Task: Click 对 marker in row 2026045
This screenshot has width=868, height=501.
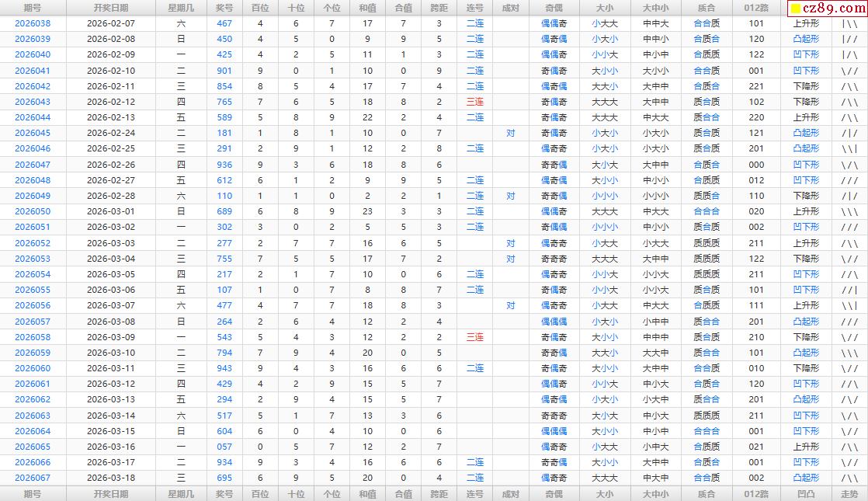Action: [x=510, y=133]
